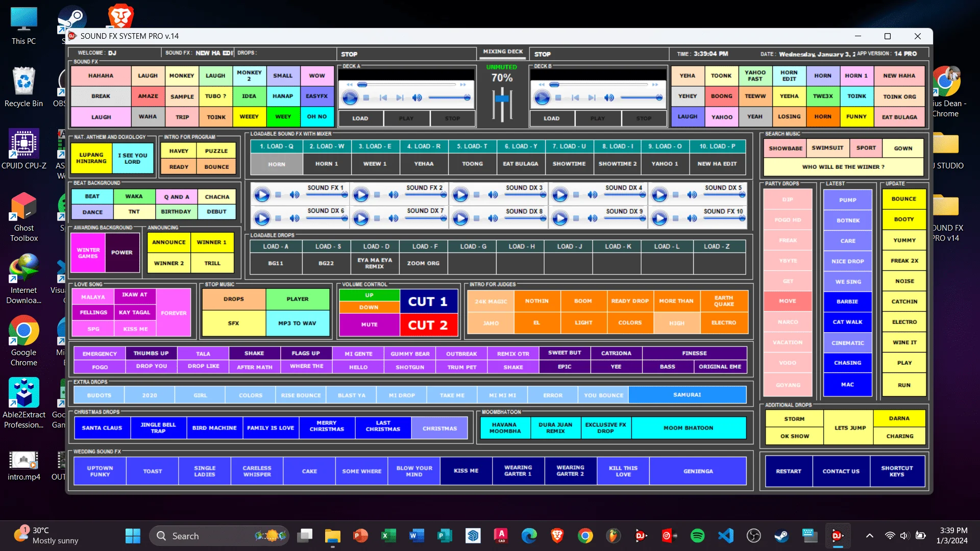Play the SOUND FX 10 player
The height and width of the screenshot is (551, 980).
pos(659,218)
